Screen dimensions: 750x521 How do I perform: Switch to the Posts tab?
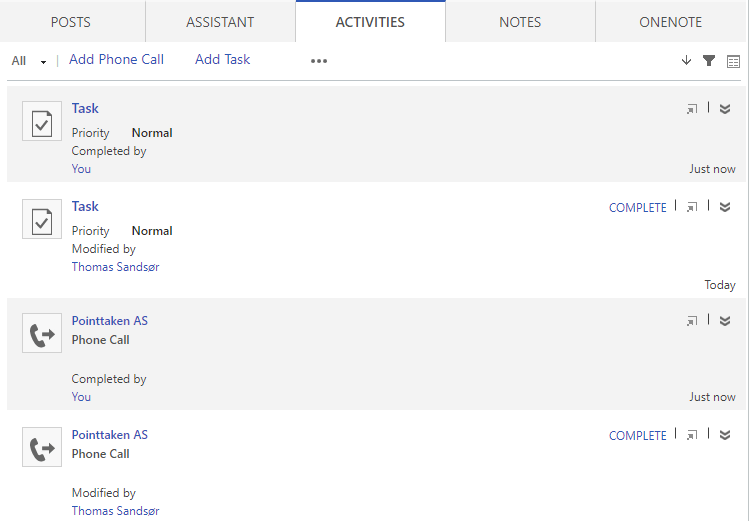pos(70,22)
